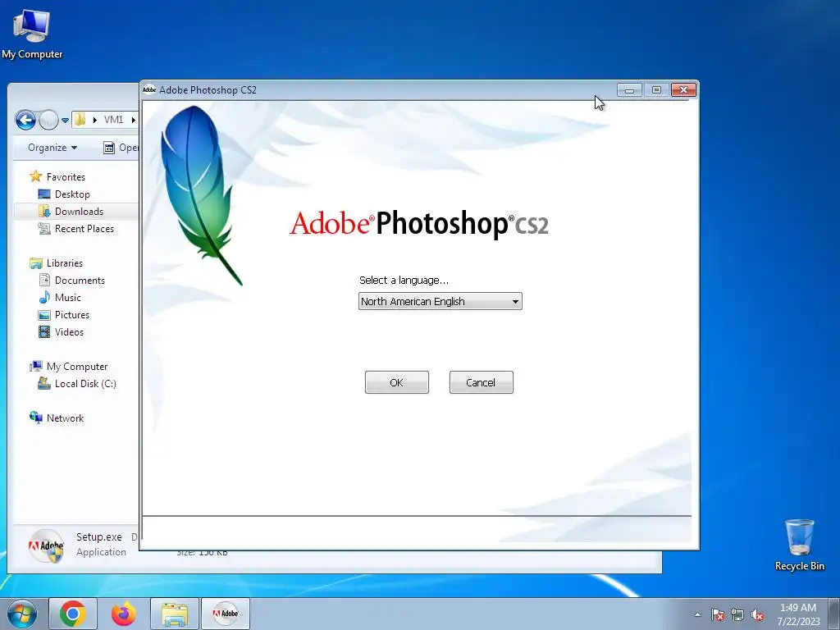Viewport: 840px width, 630px height.
Task: Click the Adobe icon in installer title bar
Action: (x=149, y=89)
